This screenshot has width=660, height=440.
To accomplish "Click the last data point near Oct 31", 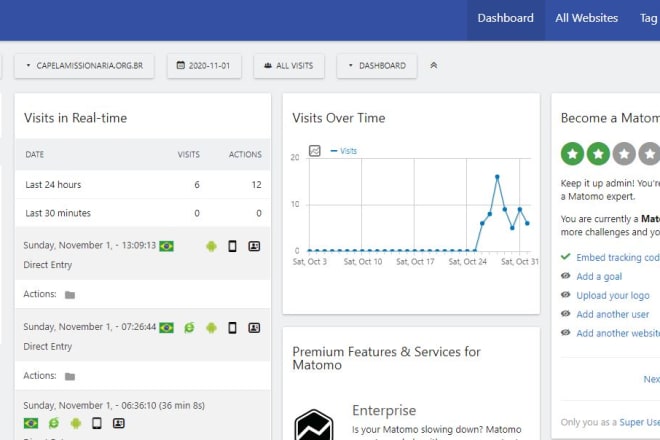I will pos(527,223).
